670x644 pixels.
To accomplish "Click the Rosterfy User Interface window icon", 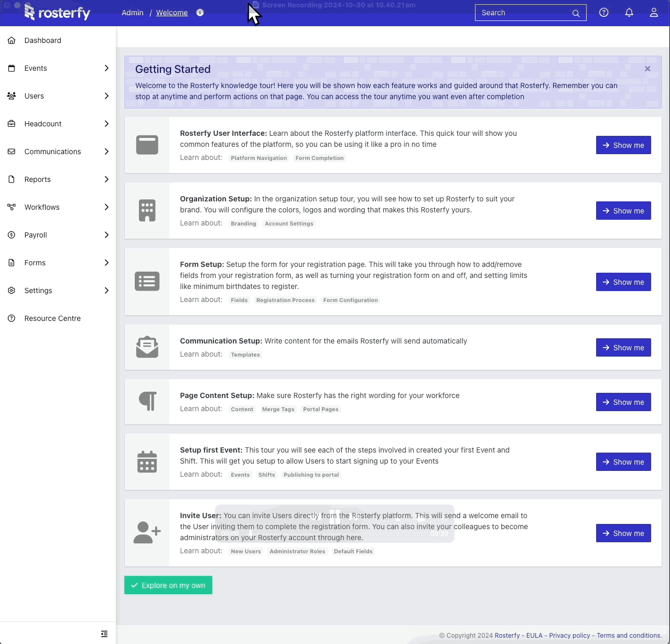I will (x=147, y=145).
